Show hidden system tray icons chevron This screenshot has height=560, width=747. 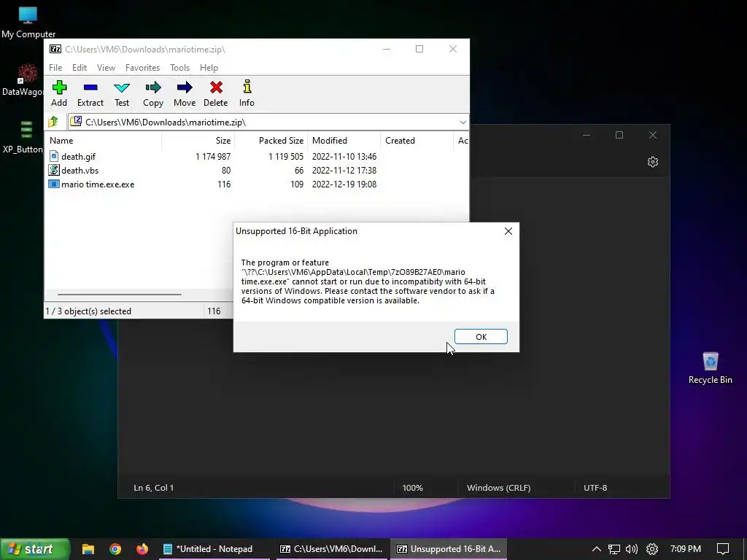click(x=597, y=549)
